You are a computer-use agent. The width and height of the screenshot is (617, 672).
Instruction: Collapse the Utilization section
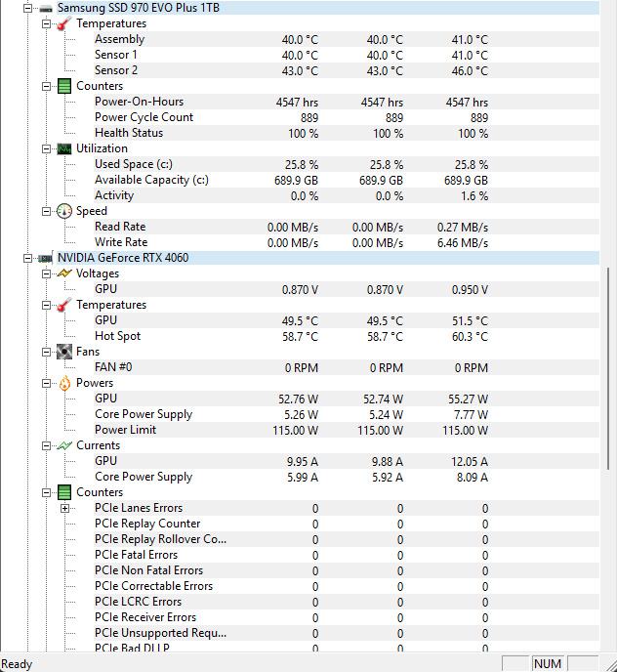[46, 148]
